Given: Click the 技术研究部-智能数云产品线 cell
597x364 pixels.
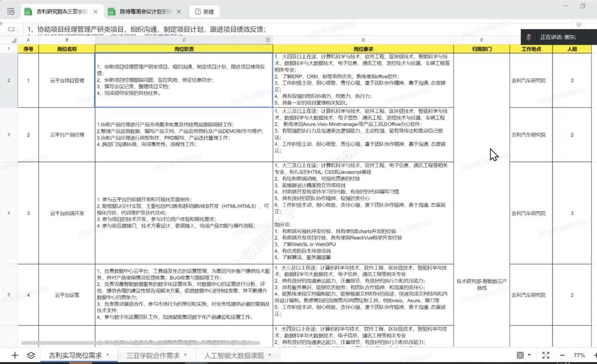Looking at the screenshot, I should coord(481,284).
